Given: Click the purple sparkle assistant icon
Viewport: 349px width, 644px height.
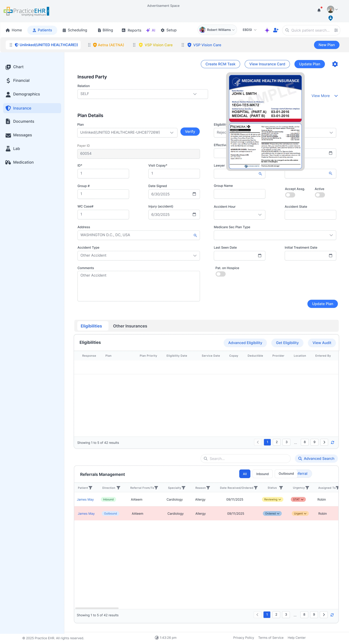Looking at the screenshot, I should tap(267, 30).
